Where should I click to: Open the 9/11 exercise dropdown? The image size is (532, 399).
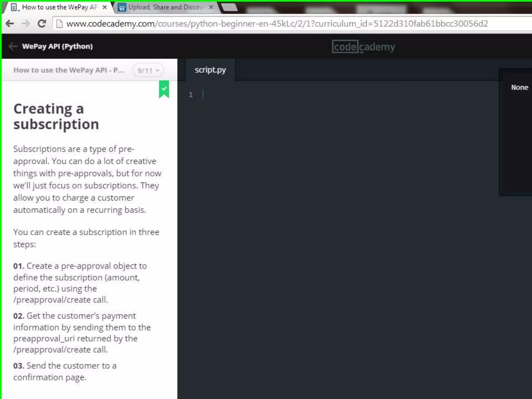click(148, 70)
